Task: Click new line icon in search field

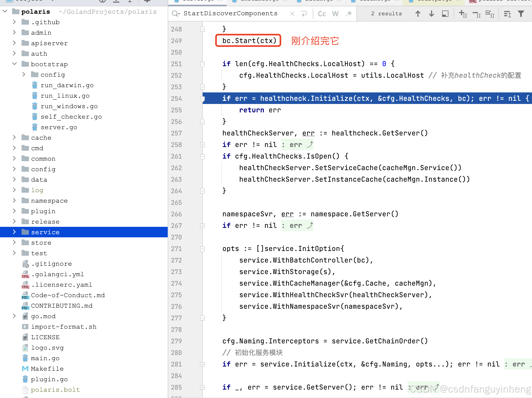Action: [x=304, y=14]
